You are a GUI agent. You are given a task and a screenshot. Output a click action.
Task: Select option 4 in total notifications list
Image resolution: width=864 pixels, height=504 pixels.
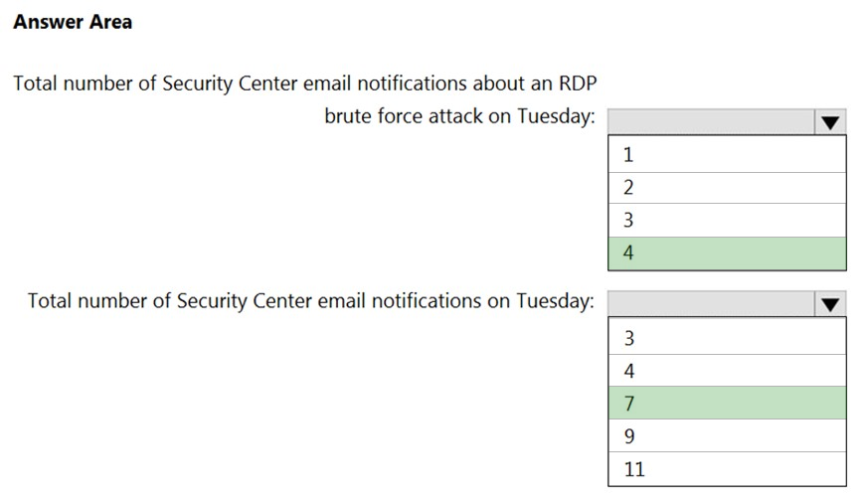(x=727, y=371)
